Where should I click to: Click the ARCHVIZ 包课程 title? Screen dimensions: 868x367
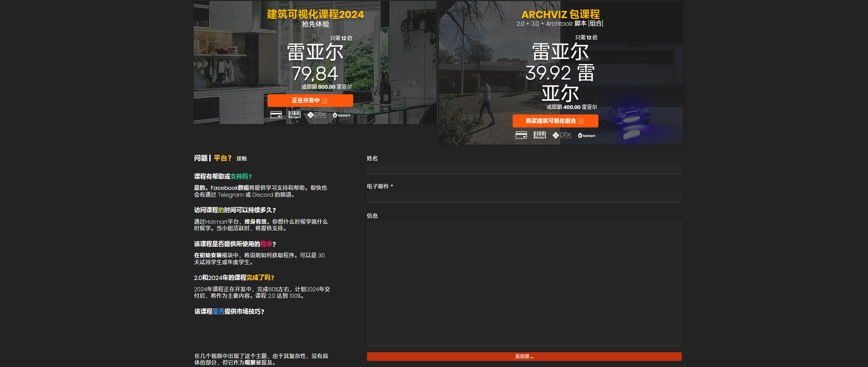[x=560, y=14]
